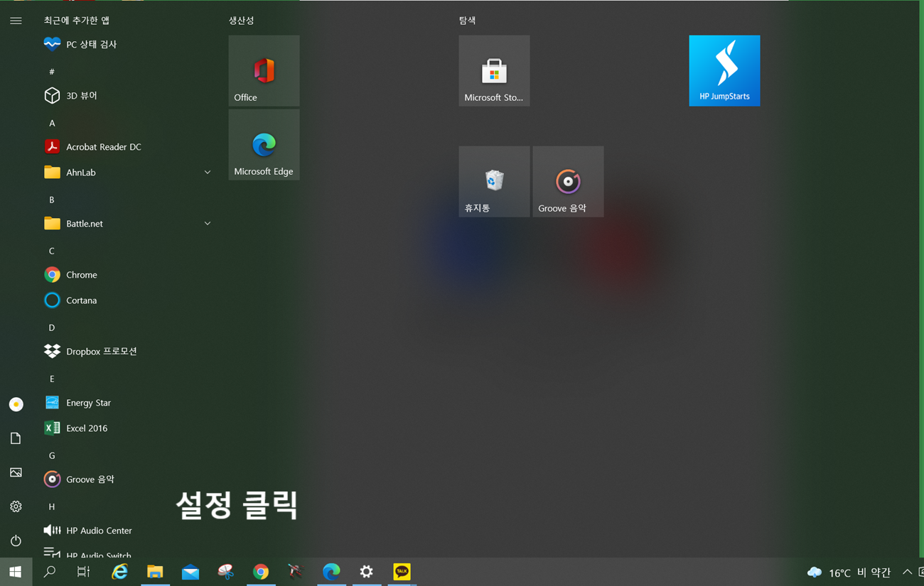Show hidden tray icons chevron
The height and width of the screenshot is (586, 924).
coord(907,572)
